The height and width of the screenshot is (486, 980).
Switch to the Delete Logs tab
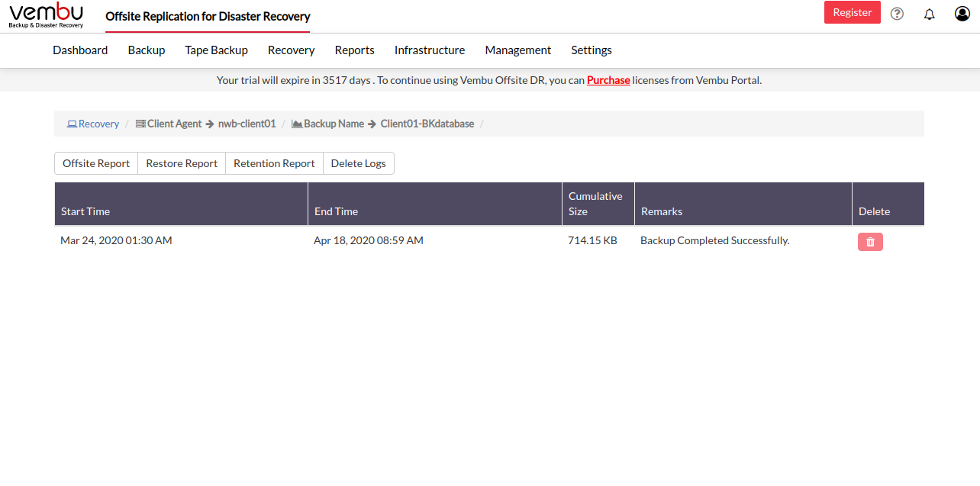pos(359,163)
